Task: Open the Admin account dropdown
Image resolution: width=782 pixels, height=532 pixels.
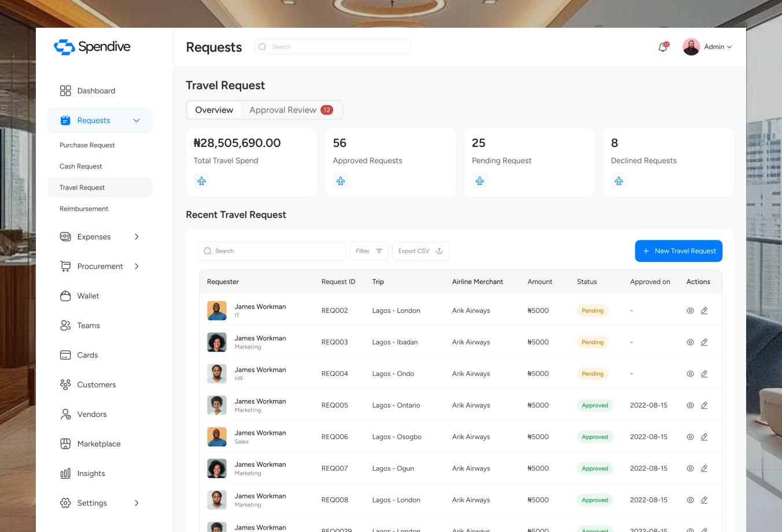Action: [718, 47]
